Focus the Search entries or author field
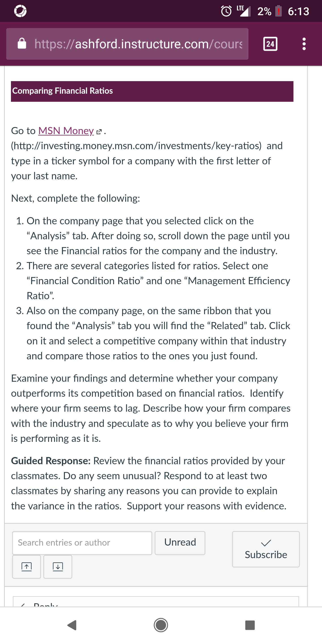Viewport: 322px width, 644px height. [82, 543]
